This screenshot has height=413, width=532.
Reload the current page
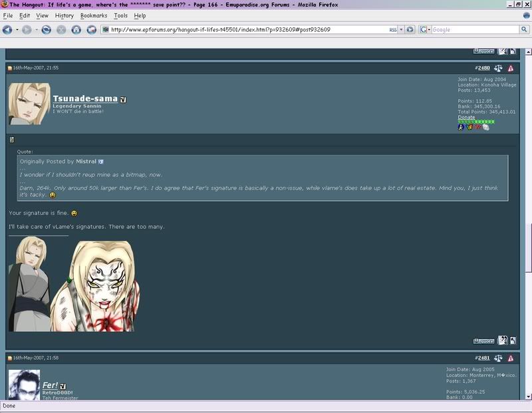[46, 30]
